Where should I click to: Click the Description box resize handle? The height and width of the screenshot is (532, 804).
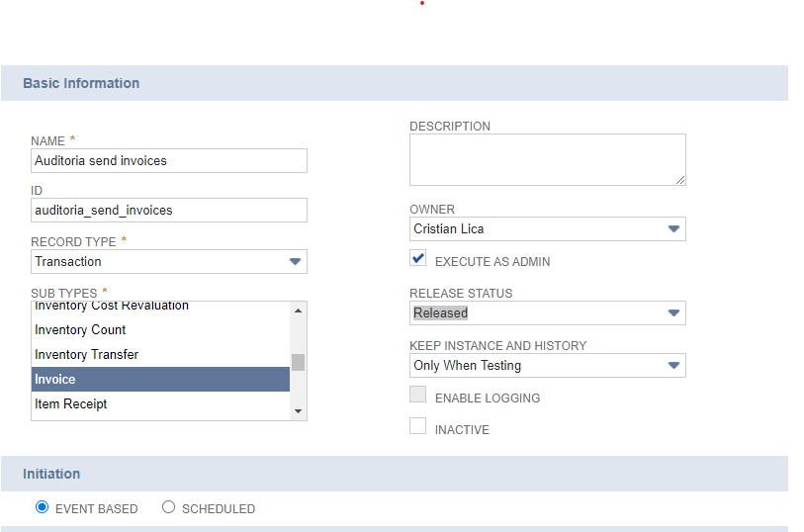point(680,180)
